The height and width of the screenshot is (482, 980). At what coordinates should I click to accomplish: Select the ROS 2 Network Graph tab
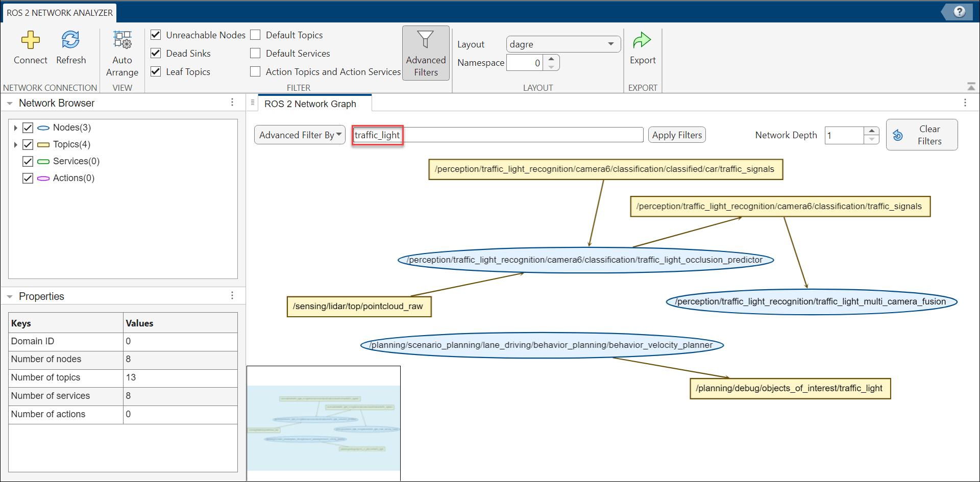click(310, 104)
